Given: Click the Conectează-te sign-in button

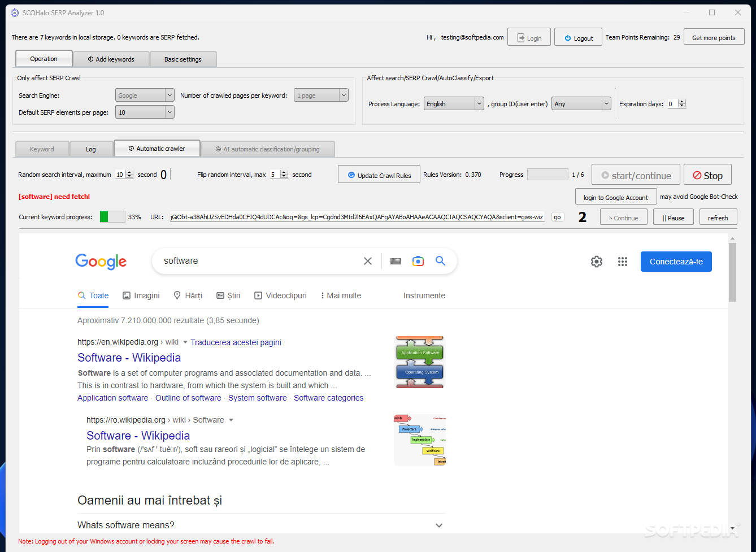Looking at the screenshot, I should 676,262.
